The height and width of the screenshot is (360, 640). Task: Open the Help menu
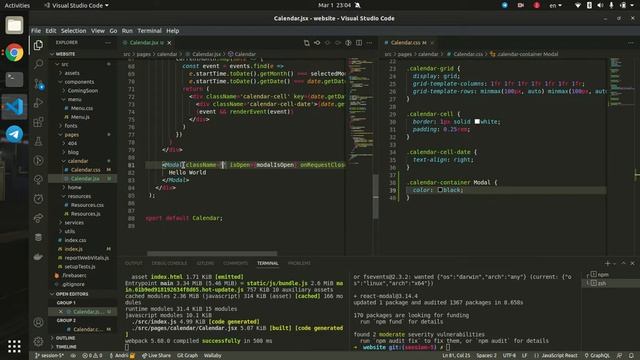tap(173, 31)
